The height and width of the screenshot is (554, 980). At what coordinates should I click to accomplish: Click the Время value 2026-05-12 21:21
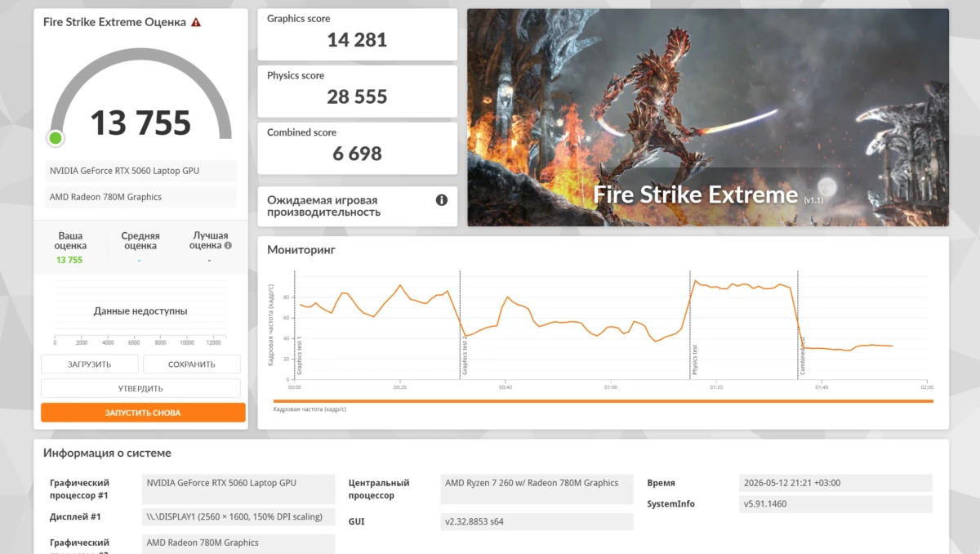tap(835, 483)
